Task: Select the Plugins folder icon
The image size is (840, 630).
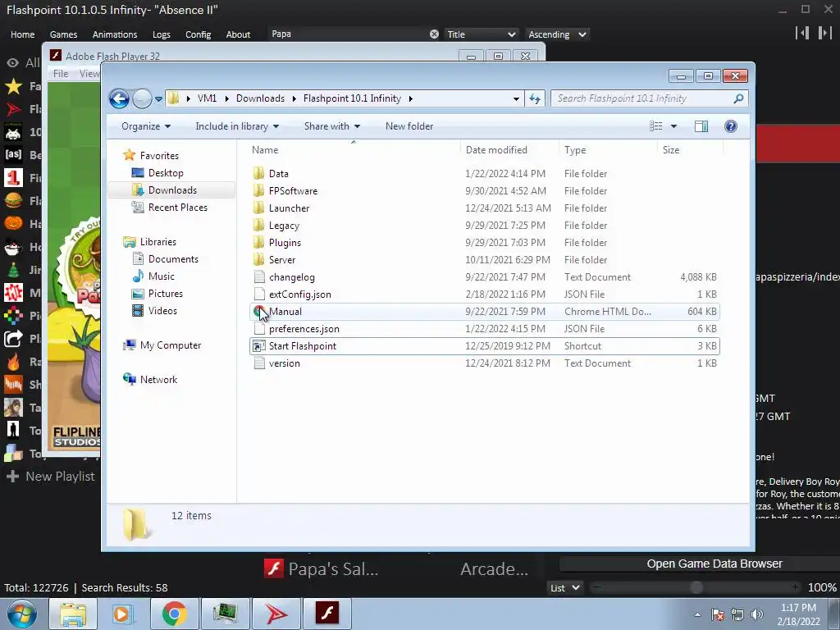Action: [x=258, y=242]
